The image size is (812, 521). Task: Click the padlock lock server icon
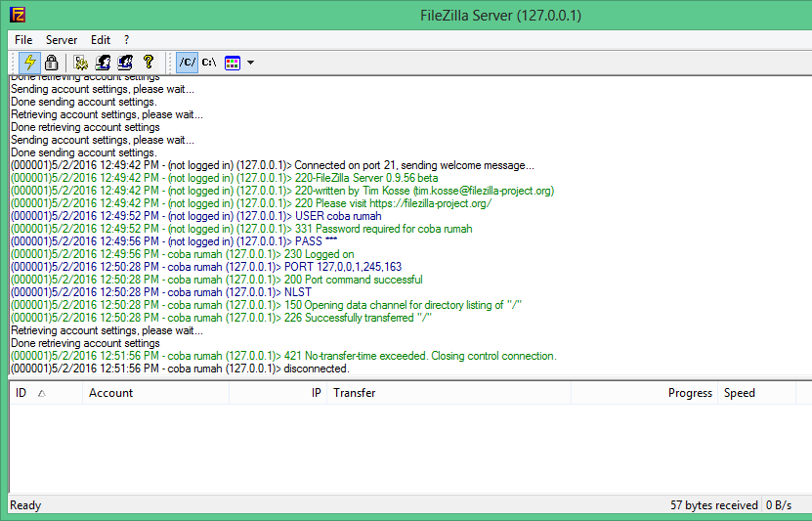[51, 63]
